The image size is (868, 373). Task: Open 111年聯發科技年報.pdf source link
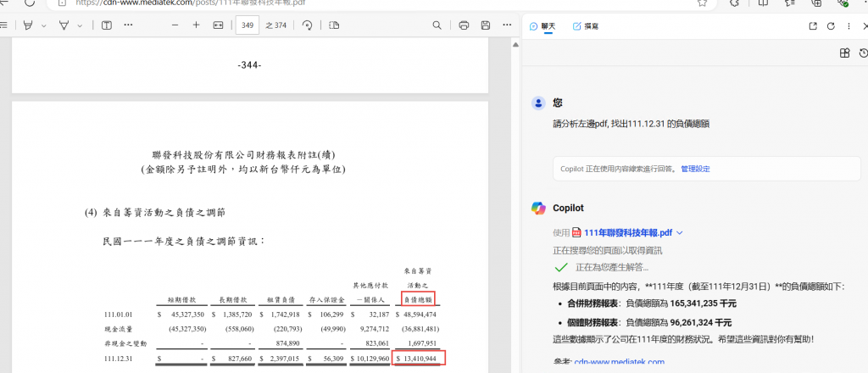click(628, 232)
